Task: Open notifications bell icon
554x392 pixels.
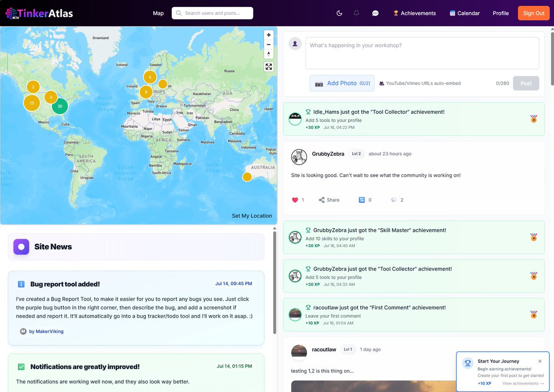Action: (x=356, y=13)
